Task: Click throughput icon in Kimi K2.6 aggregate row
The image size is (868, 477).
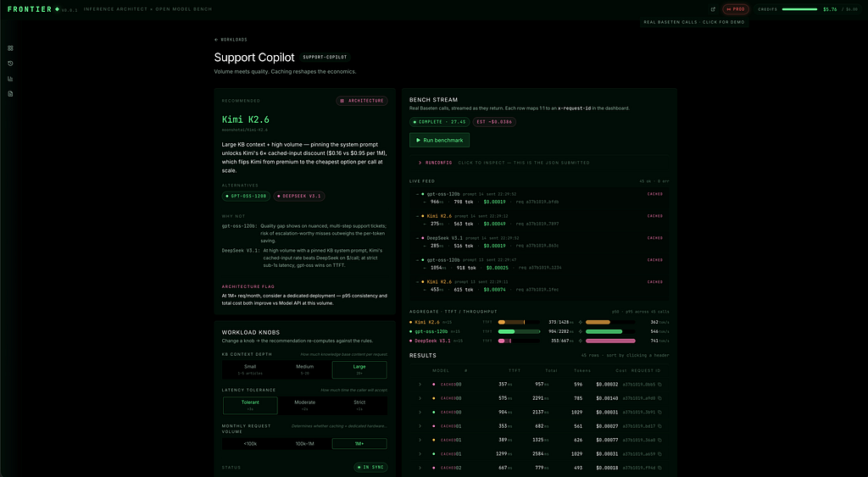Action: pyautogui.click(x=580, y=322)
